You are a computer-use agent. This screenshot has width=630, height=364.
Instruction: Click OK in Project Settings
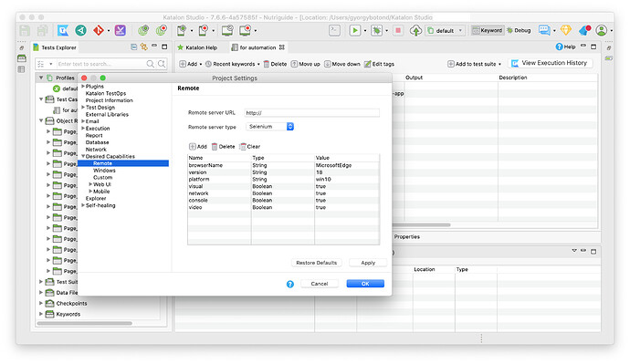click(x=365, y=284)
